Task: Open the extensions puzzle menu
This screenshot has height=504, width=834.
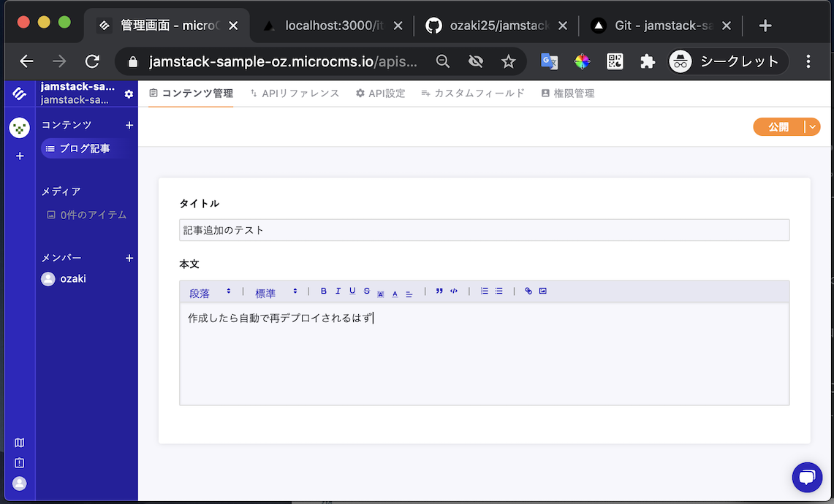Action: click(648, 61)
